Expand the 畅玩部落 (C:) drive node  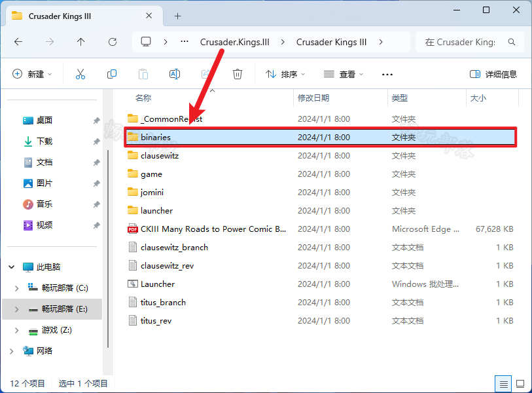coord(16,288)
